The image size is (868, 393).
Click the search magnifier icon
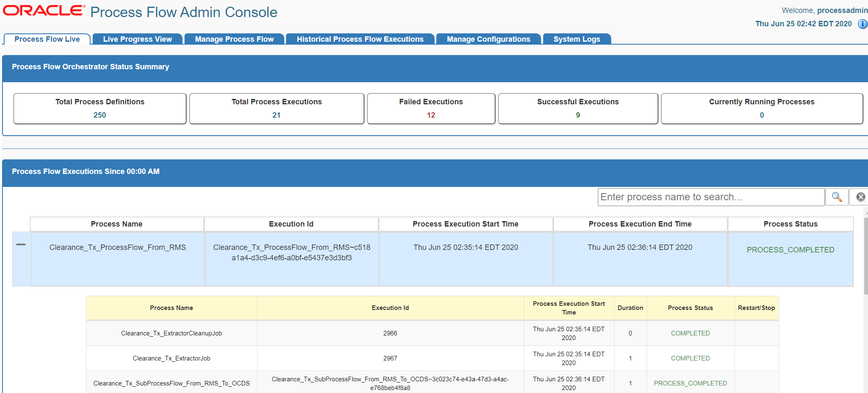(x=836, y=196)
